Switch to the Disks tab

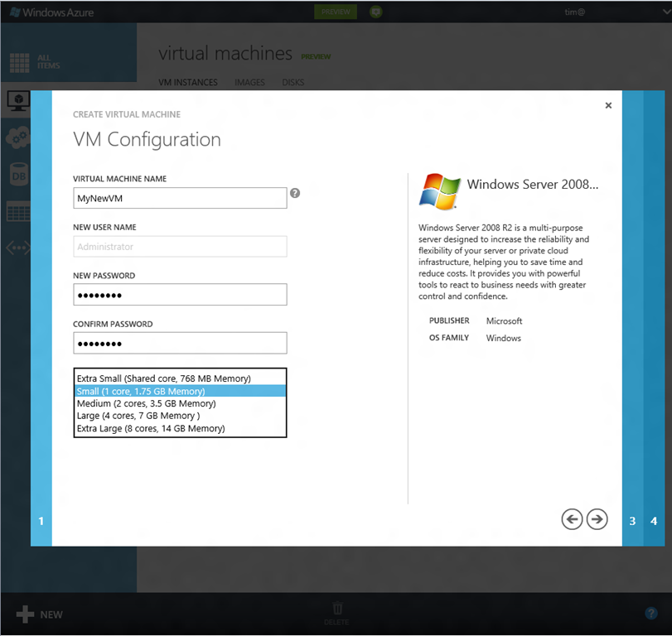coord(293,82)
